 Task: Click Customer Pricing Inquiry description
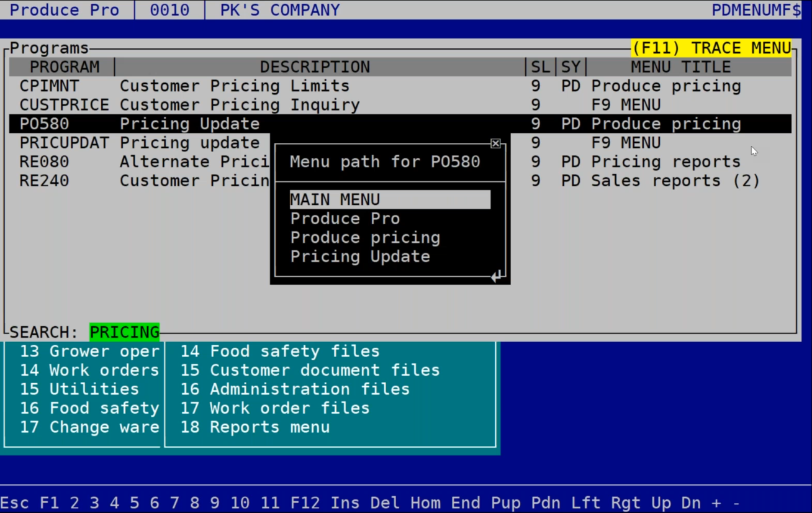(240, 105)
